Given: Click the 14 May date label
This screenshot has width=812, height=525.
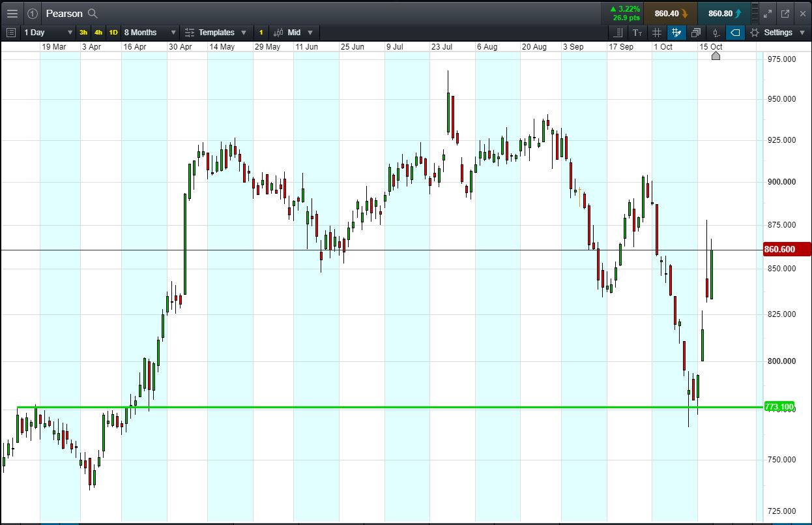Looking at the screenshot, I should pos(222,47).
